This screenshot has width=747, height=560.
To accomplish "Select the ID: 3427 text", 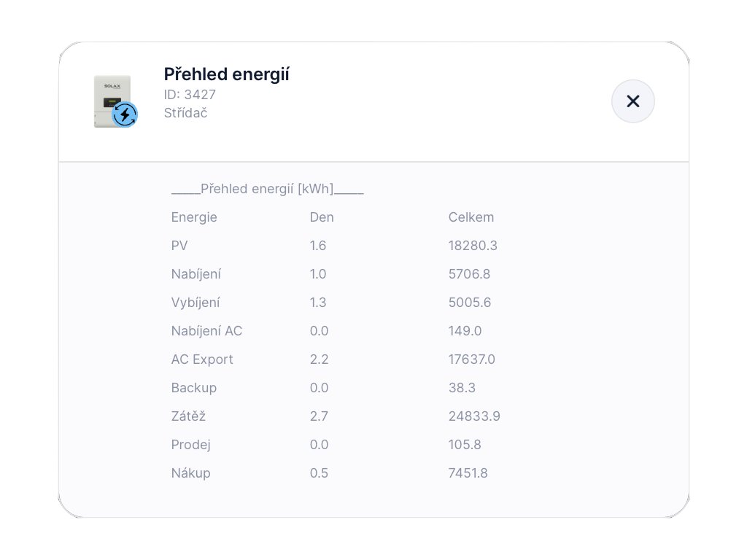I will point(190,95).
